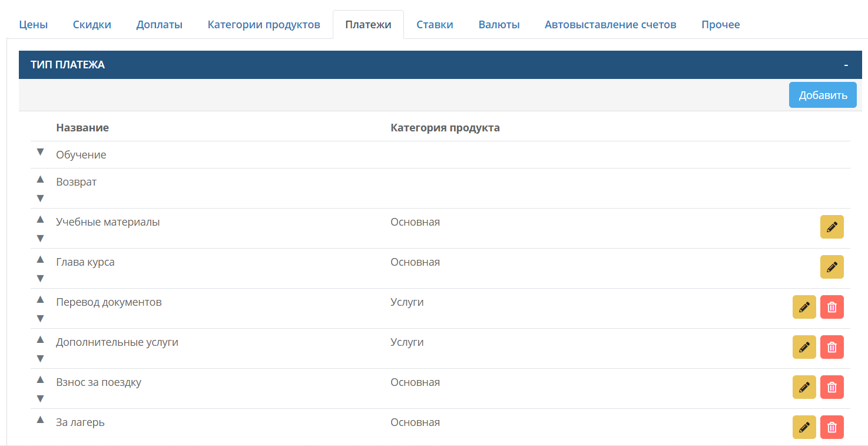Move Учебные материалы row down
The image size is (868, 446).
click(x=40, y=238)
